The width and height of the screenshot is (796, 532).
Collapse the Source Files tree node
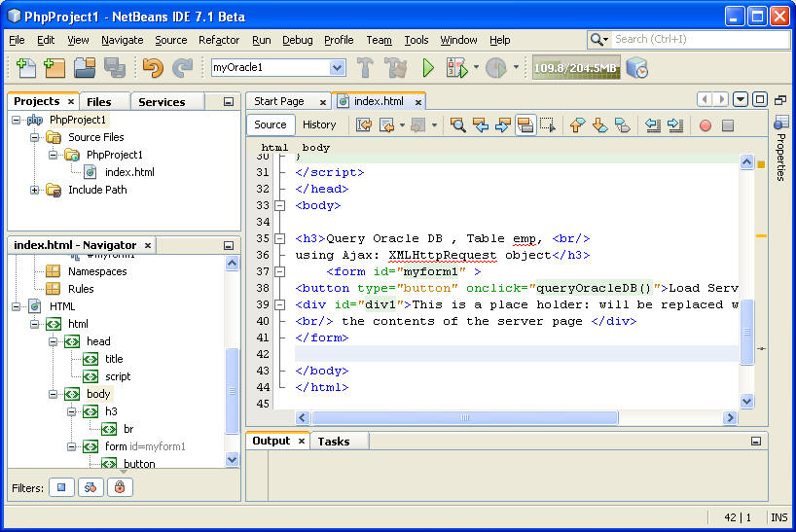(x=34, y=137)
